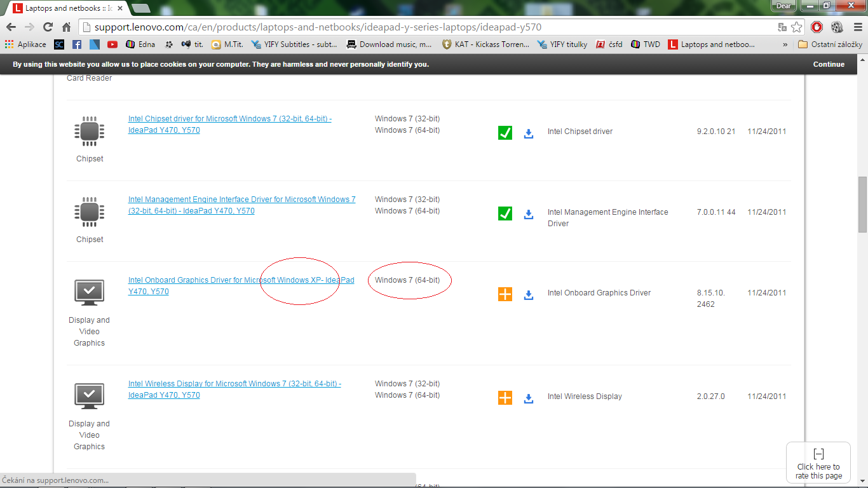Select the Laptops and netbooks browser tab
The width and height of the screenshot is (868, 488).
[x=67, y=8]
